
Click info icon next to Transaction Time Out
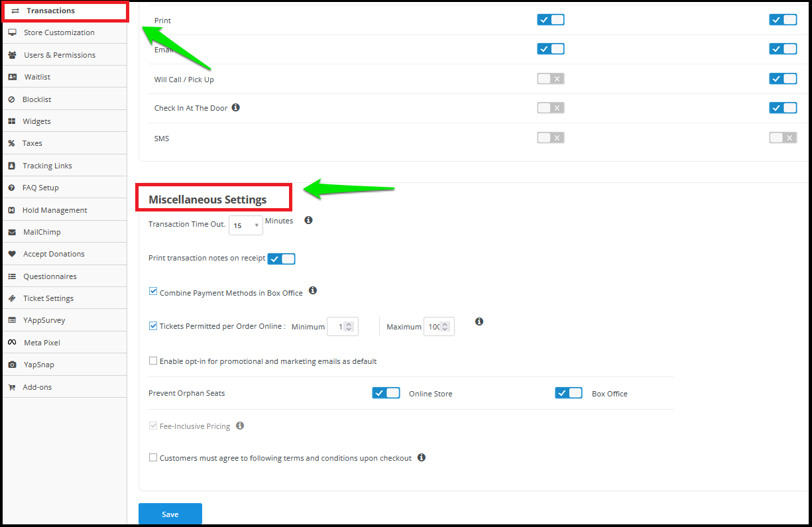pos(308,220)
